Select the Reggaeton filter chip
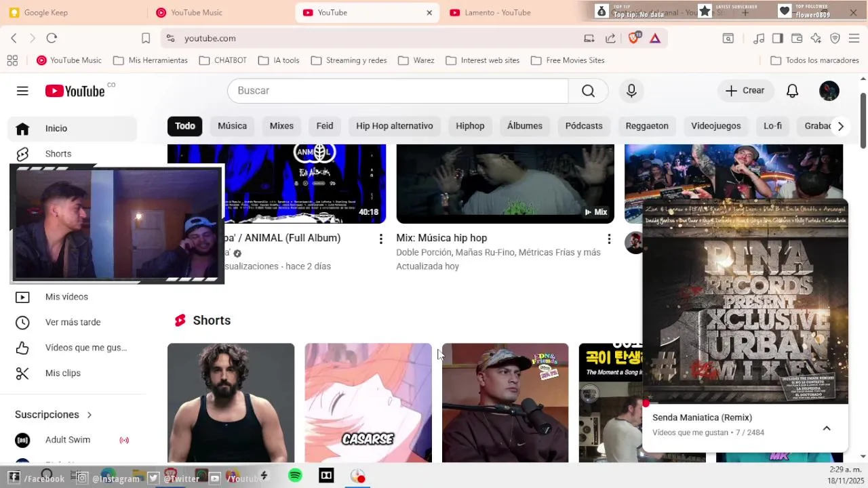 [x=647, y=126]
